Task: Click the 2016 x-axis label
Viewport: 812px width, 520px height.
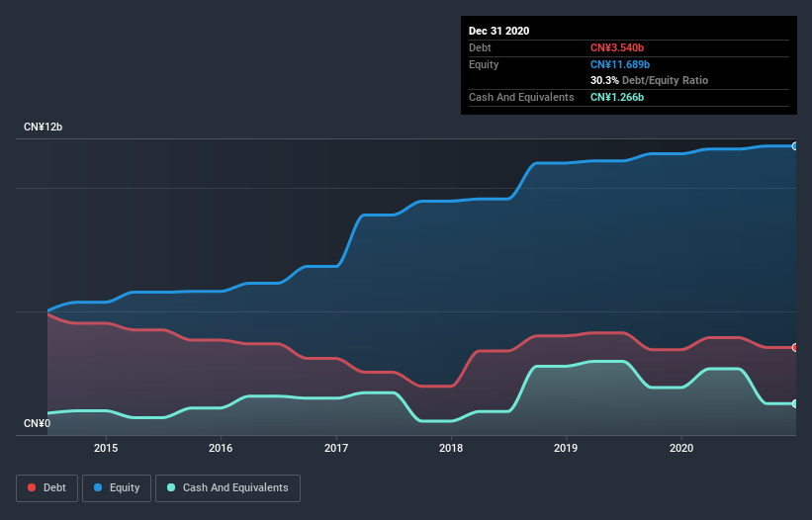Action: point(221,448)
